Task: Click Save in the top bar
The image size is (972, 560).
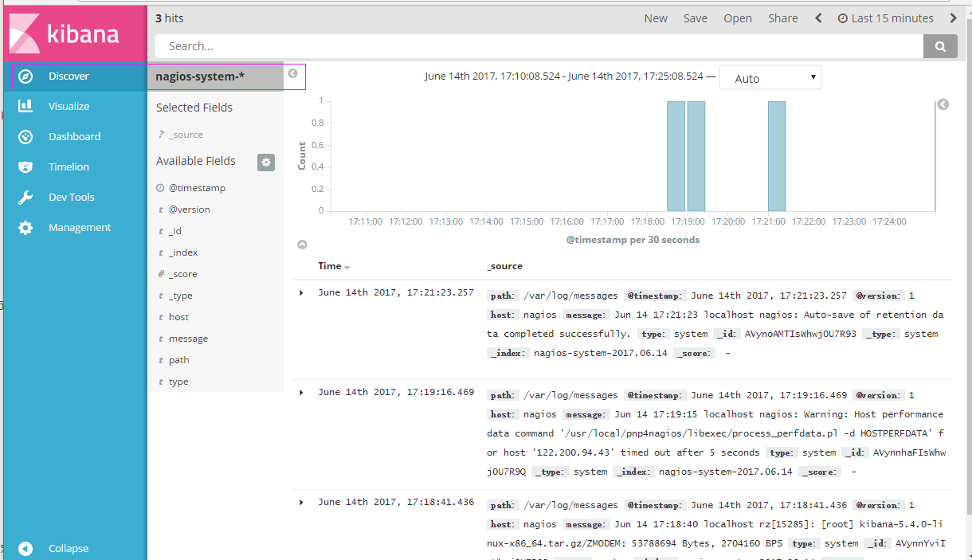Action: click(x=695, y=18)
